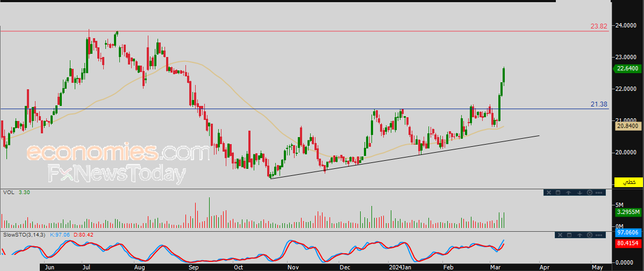Maximize the VOL indicator panel

(558, 192)
